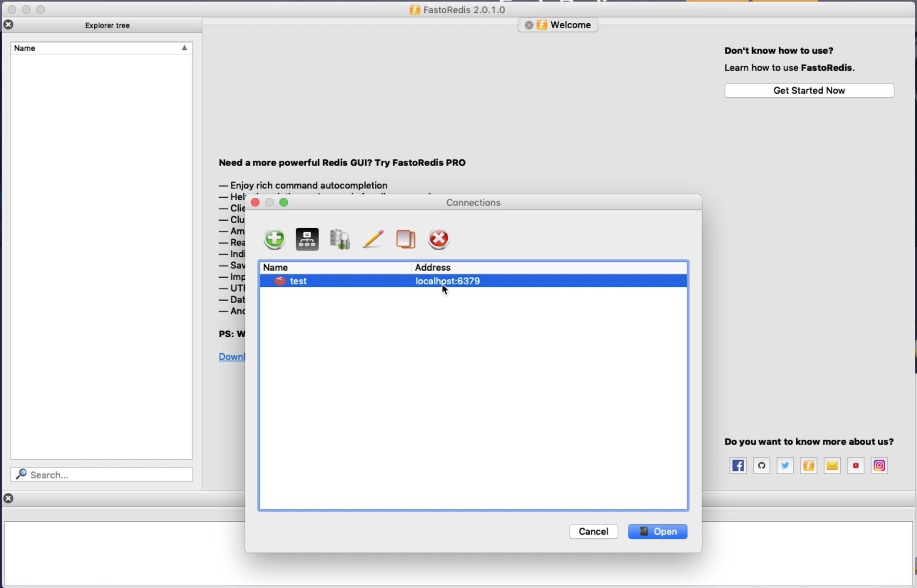
Task: Add a sentinel connection using database icon
Action: pos(340,239)
